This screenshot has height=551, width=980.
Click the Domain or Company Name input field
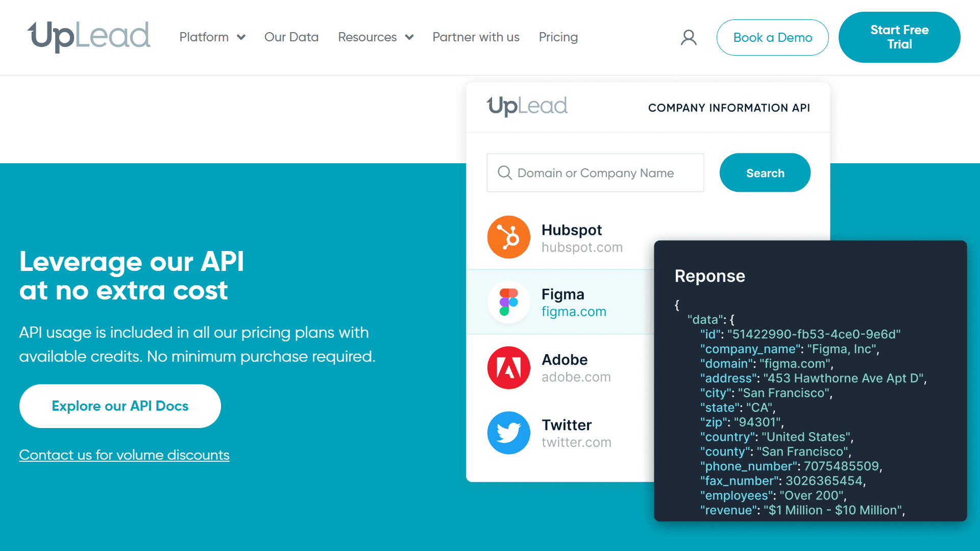pos(595,173)
